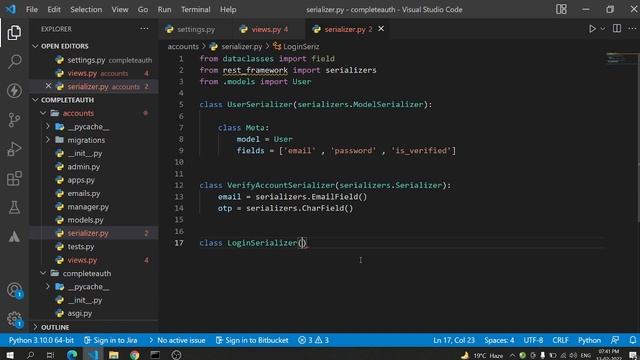Customize layout icon in title bar

pyautogui.click(x=561, y=9)
